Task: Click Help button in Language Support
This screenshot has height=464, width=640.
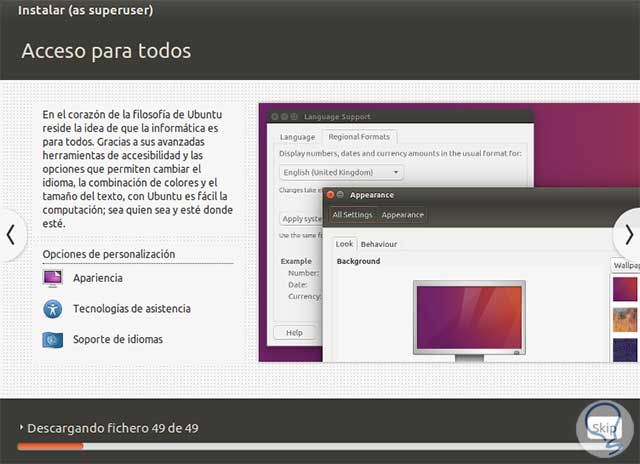Action: tap(294, 333)
